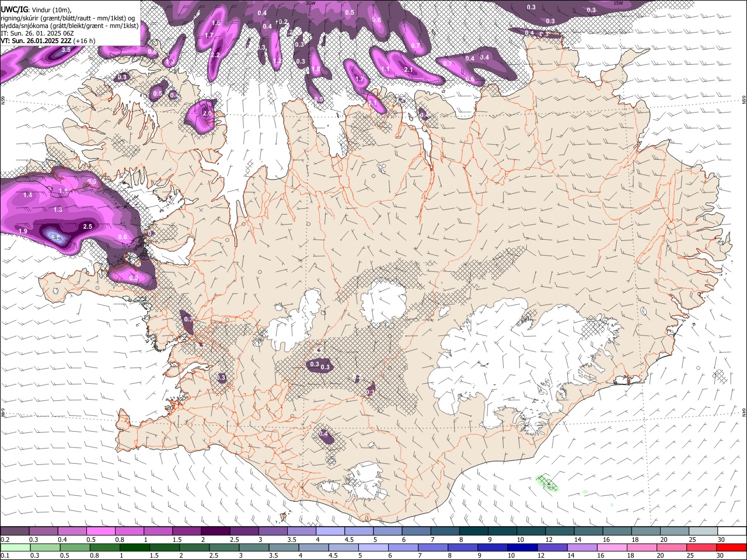Click the 0.2 label in the top legend row
747x560 pixels.
click(5, 540)
